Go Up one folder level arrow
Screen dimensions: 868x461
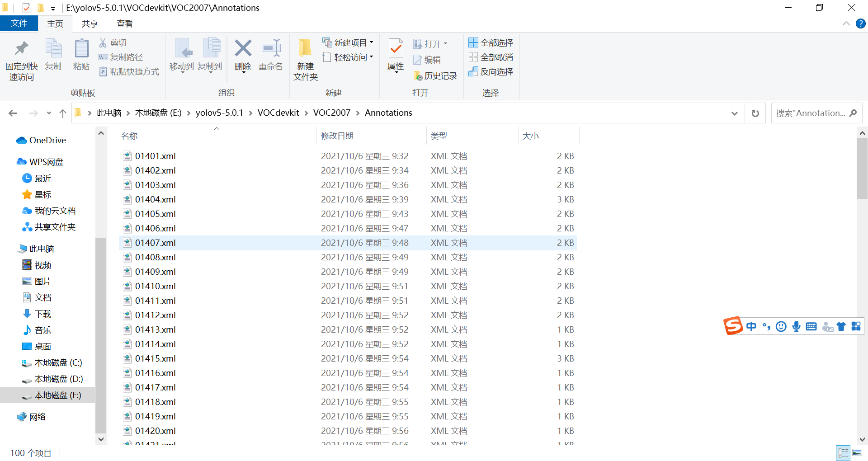point(63,113)
